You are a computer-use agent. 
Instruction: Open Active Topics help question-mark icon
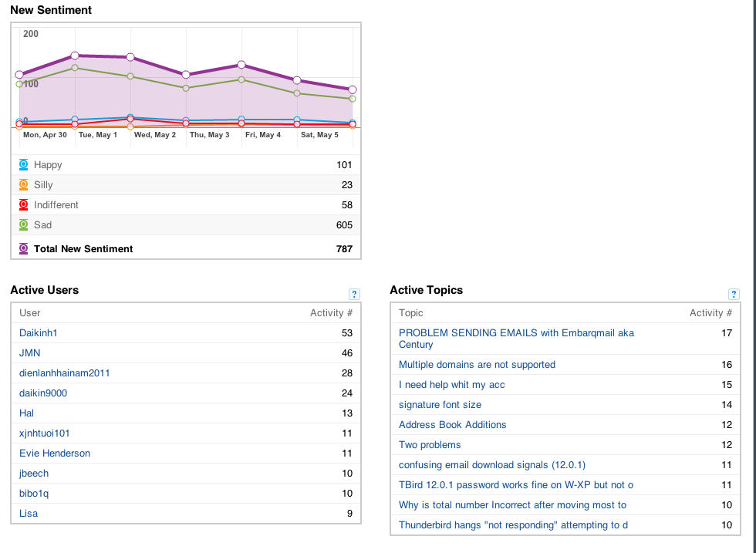pos(734,294)
